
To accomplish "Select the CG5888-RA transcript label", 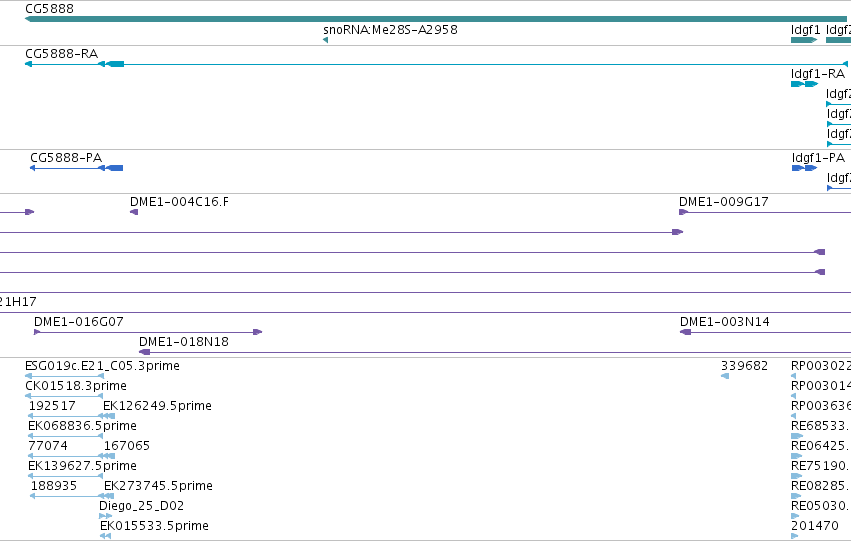I will click(x=61, y=54).
